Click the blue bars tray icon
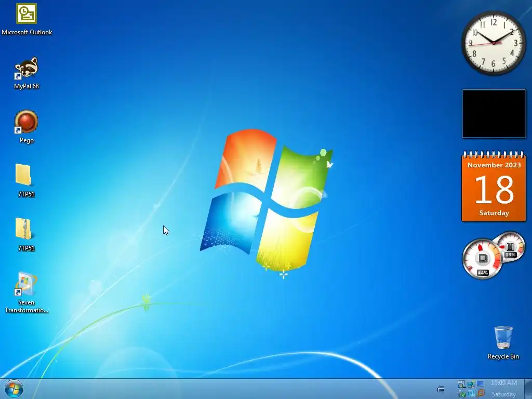Screen dimensions: 532x399 click(471, 394)
